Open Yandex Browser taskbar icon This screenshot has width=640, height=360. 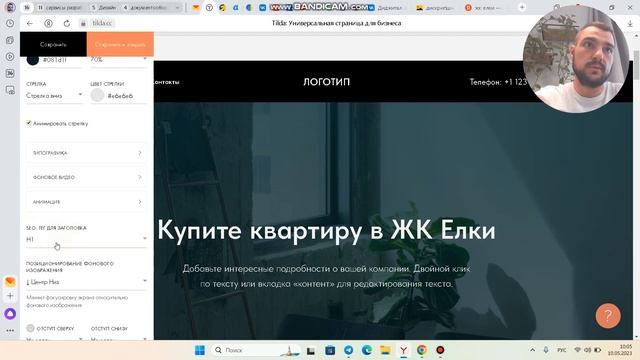pyautogui.click(x=403, y=350)
